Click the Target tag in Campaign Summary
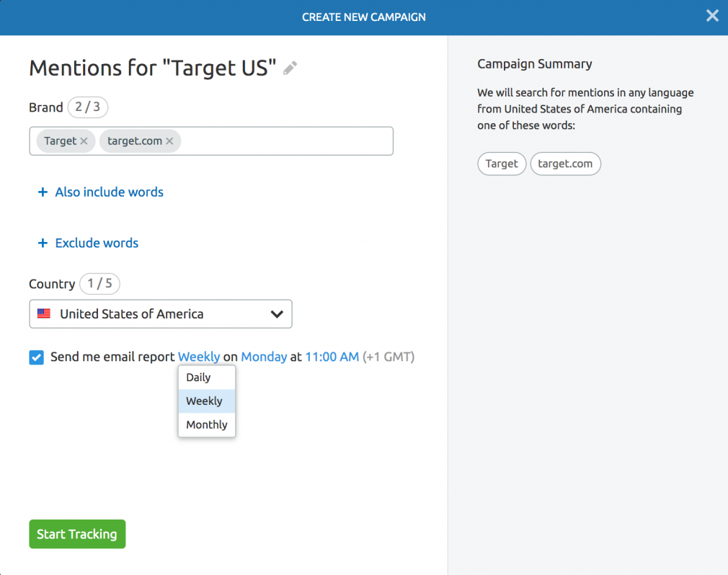728x575 pixels. pos(502,164)
